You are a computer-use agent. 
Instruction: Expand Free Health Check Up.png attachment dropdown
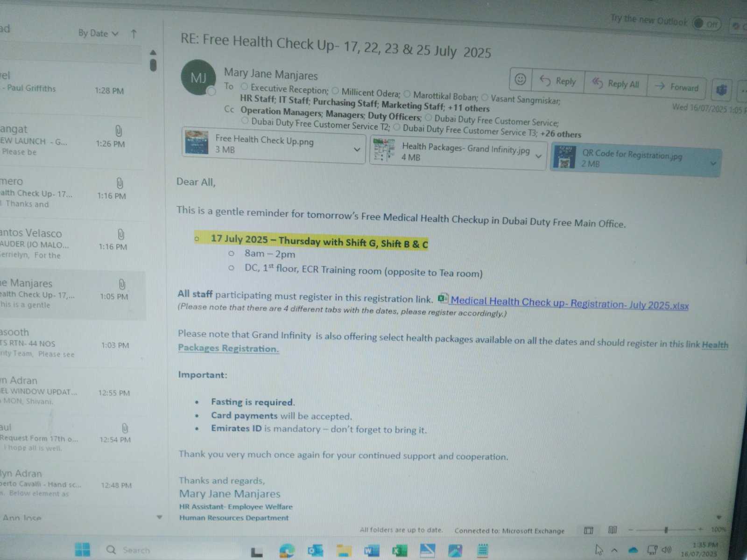click(x=357, y=149)
